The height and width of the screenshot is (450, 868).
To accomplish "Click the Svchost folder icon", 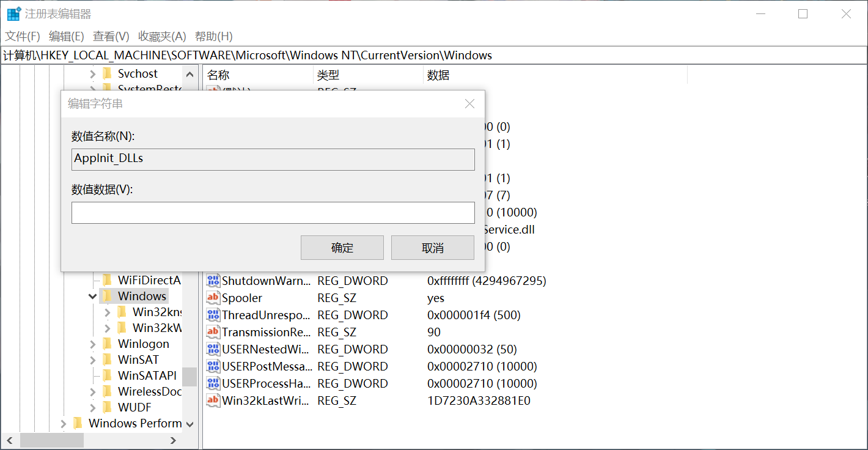I will tap(107, 73).
